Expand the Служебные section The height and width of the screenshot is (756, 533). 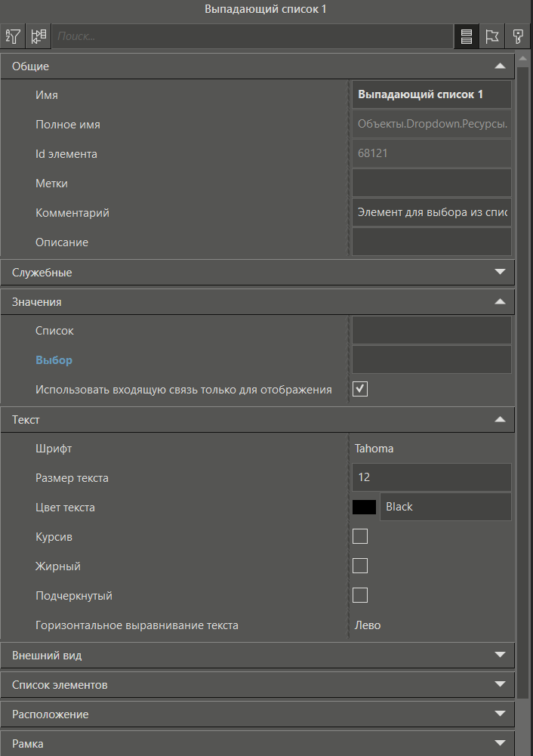pyautogui.click(x=500, y=272)
